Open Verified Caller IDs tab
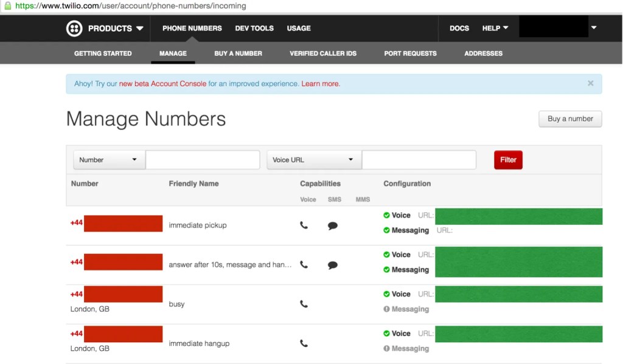The height and width of the screenshot is (364, 623). [x=323, y=53]
